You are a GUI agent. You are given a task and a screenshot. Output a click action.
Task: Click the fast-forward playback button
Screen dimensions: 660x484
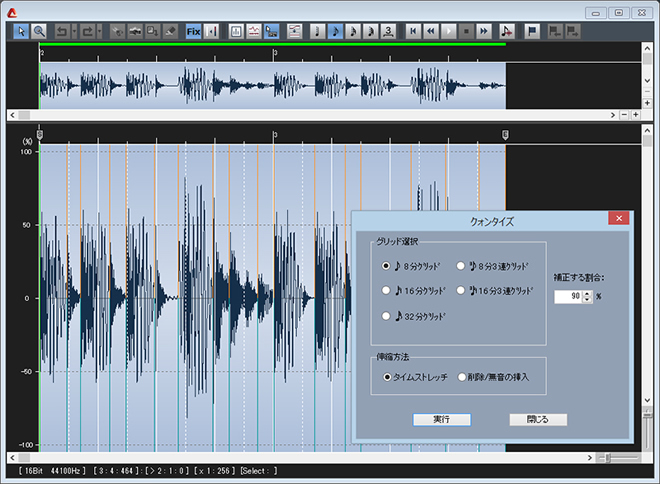(484, 31)
